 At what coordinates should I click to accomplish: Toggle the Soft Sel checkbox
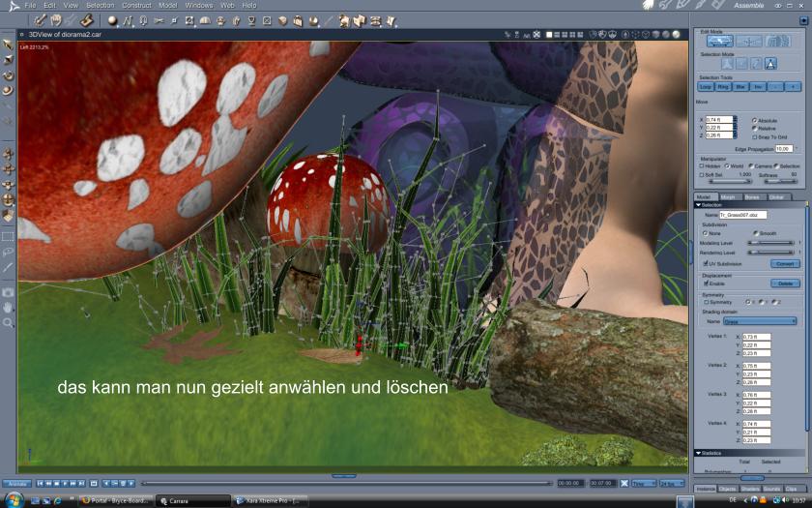point(702,175)
